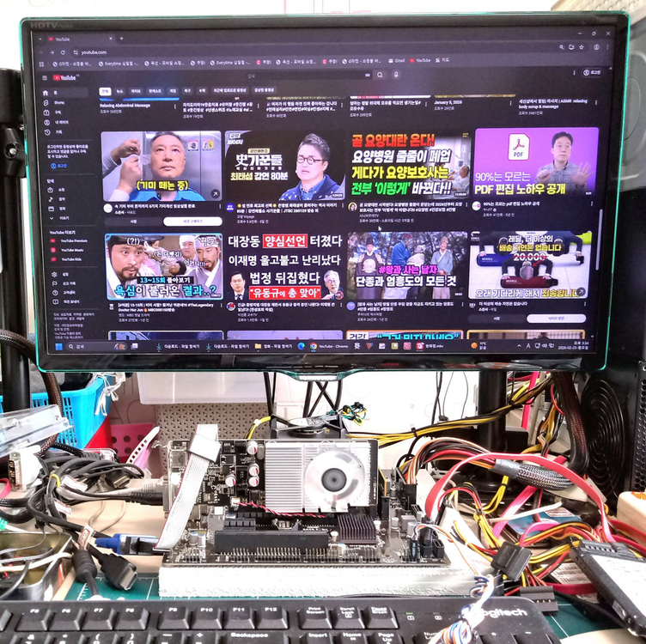Click the white button under the first ad
The width and height of the screenshot is (646, 644).
pos(192,222)
